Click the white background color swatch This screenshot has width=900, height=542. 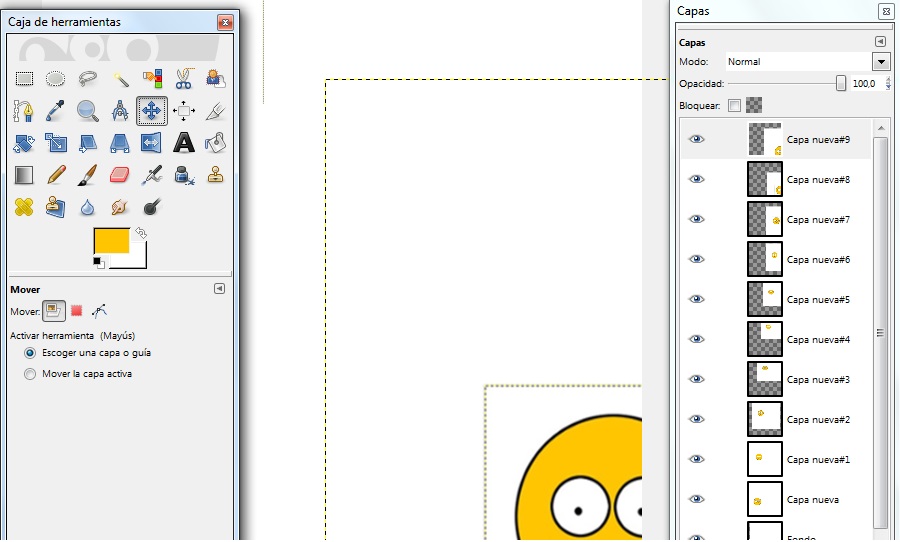(x=137, y=260)
